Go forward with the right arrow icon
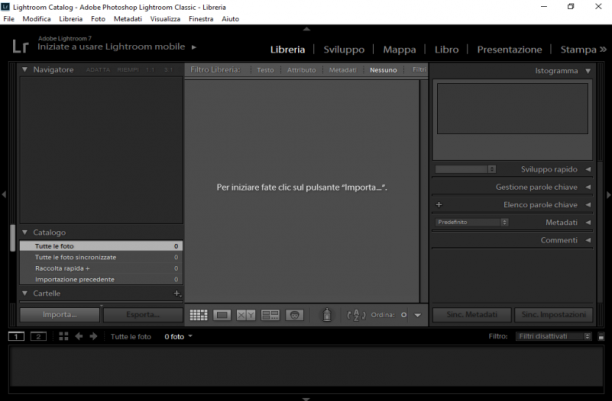 (93, 336)
